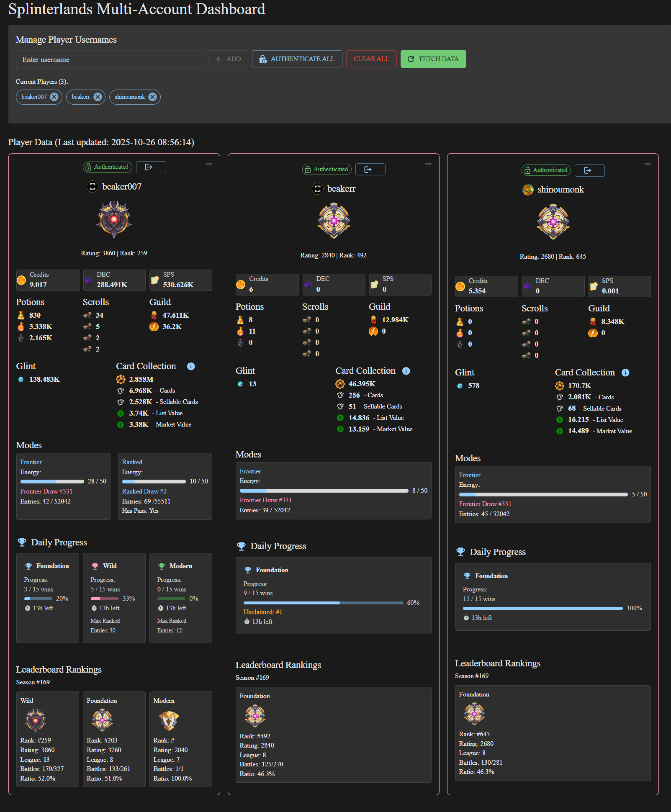The height and width of the screenshot is (812, 671).
Task: Open Card Collection info for beakerr
Action: (x=406, y=371)
